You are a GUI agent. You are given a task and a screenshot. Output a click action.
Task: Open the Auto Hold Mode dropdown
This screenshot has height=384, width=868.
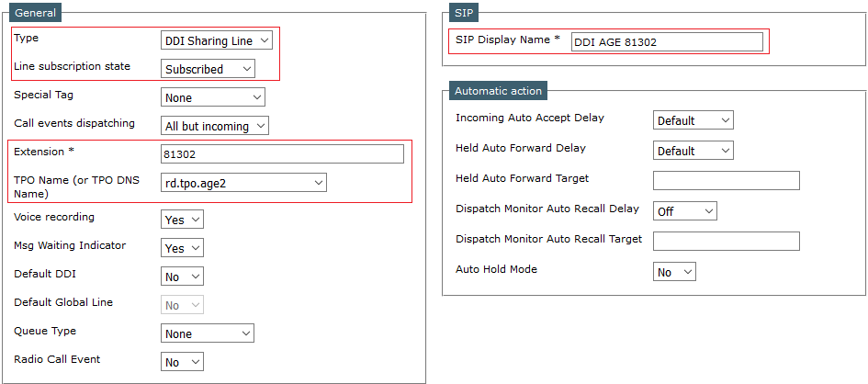click(674, 272)
